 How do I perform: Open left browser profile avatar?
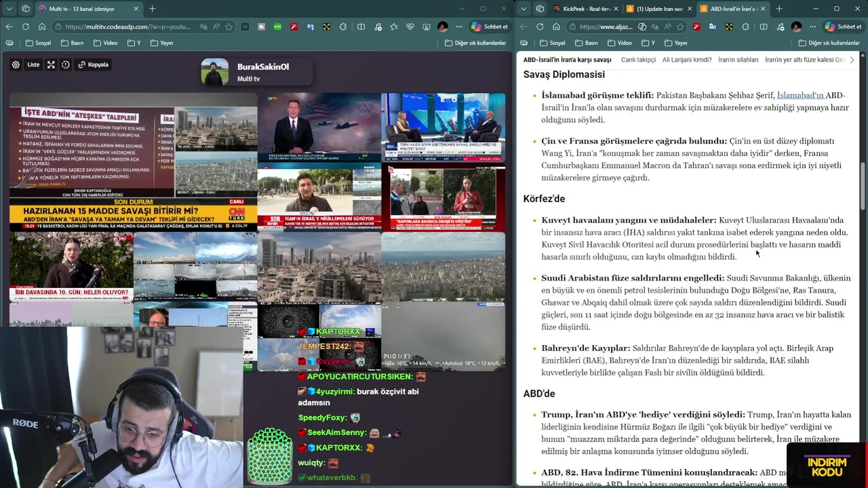[443, 26]
